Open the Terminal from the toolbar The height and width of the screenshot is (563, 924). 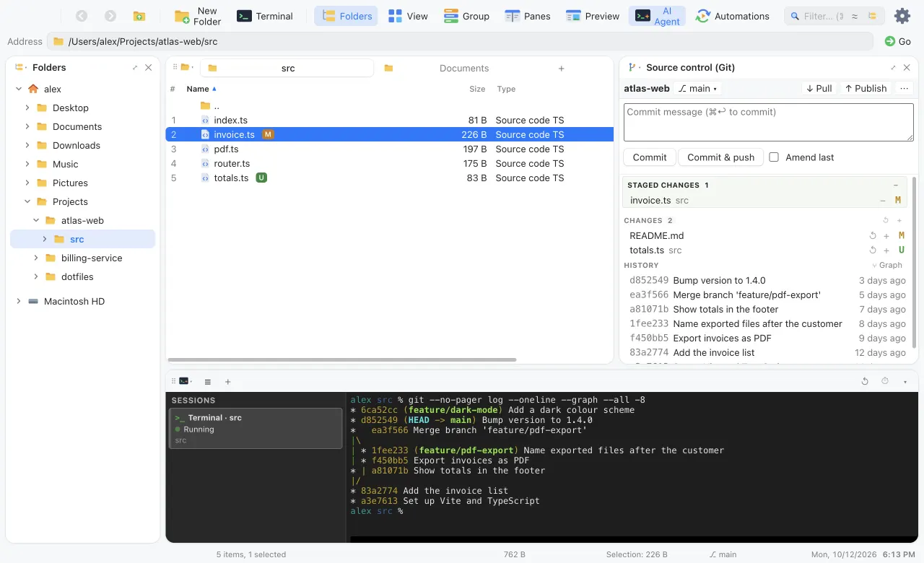[x=265, y=16]
